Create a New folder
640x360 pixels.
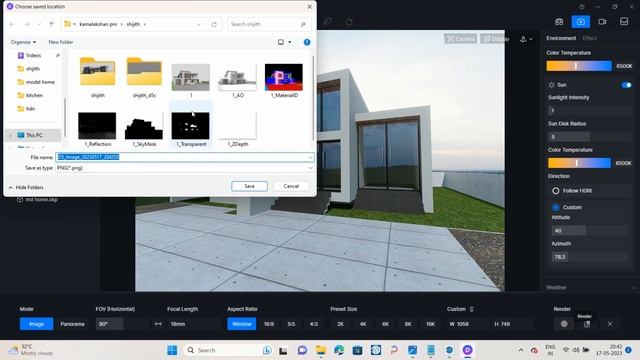pos(61,42)
